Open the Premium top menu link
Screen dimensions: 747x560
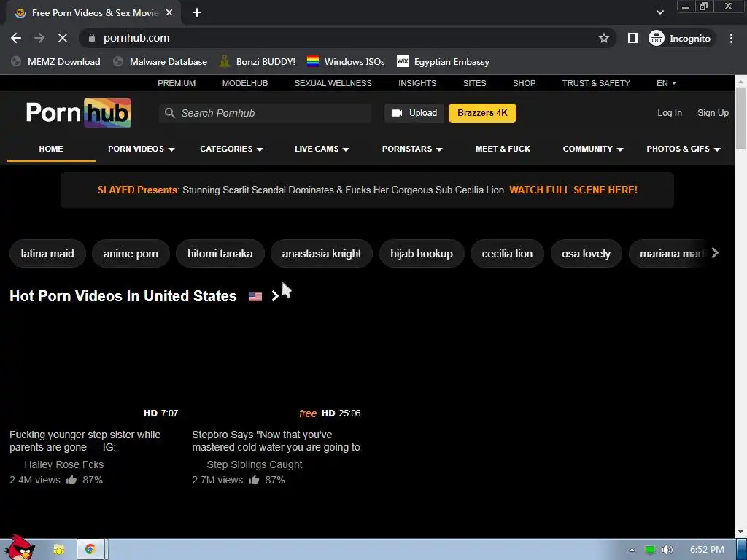177,83
